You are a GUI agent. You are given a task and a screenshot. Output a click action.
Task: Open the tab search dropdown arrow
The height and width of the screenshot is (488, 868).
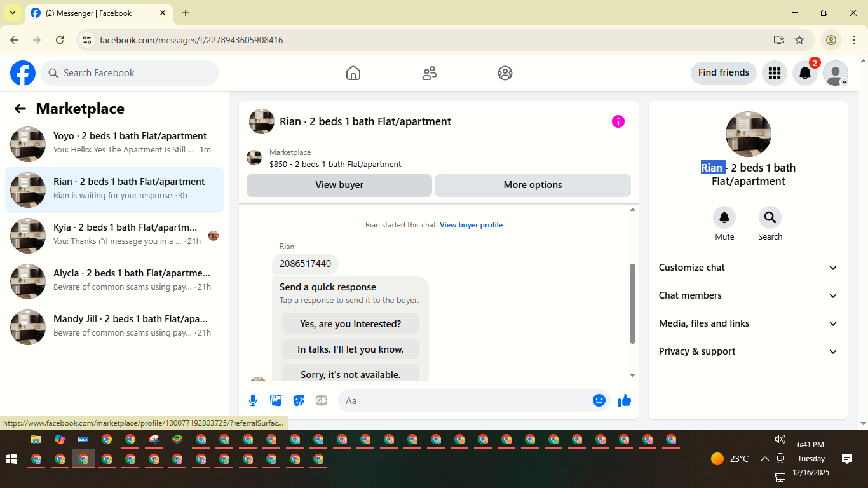(13, 13)
